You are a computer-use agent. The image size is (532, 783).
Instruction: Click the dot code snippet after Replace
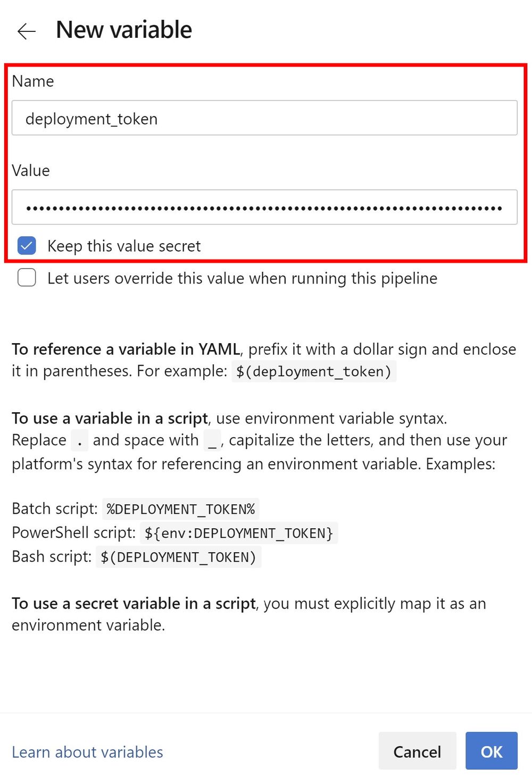[x=79, y=440]
